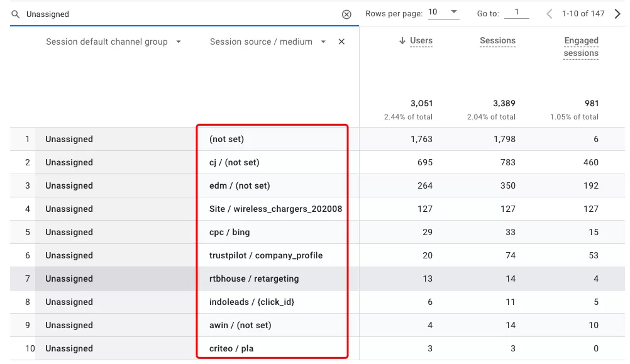Go to next page of results
Screen dimensions: 630x364
617,14
